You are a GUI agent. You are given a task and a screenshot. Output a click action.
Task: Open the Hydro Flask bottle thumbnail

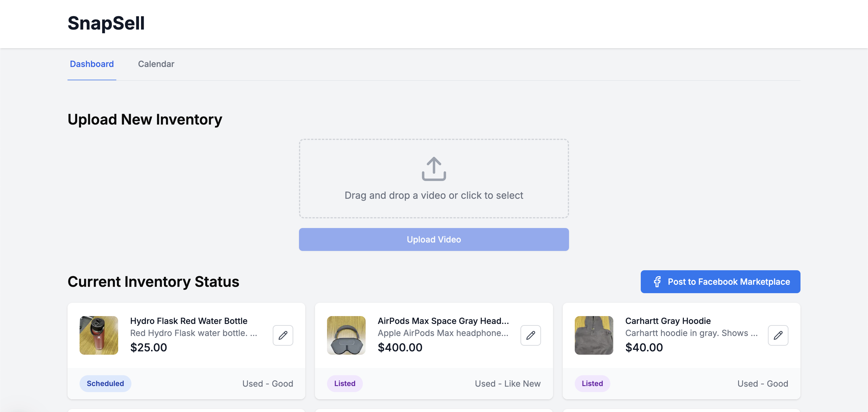[x=99, y=335]
